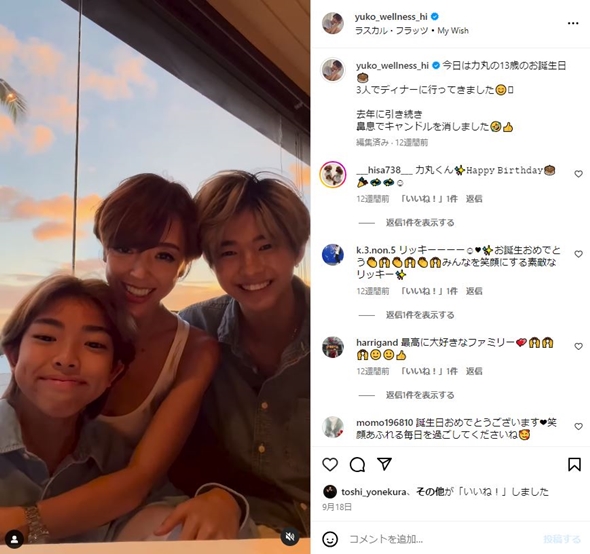
Task: Like the comment by __hisa738__
Action: [x=578, y=174]
